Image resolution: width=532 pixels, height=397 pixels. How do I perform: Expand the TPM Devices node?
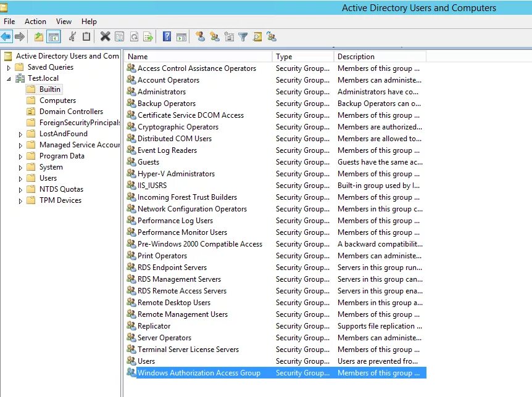point(20,201)
